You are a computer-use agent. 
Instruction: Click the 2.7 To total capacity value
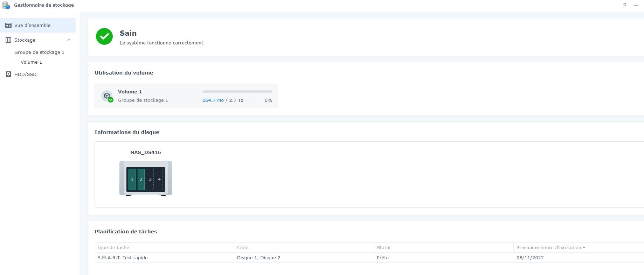point(236,100)
